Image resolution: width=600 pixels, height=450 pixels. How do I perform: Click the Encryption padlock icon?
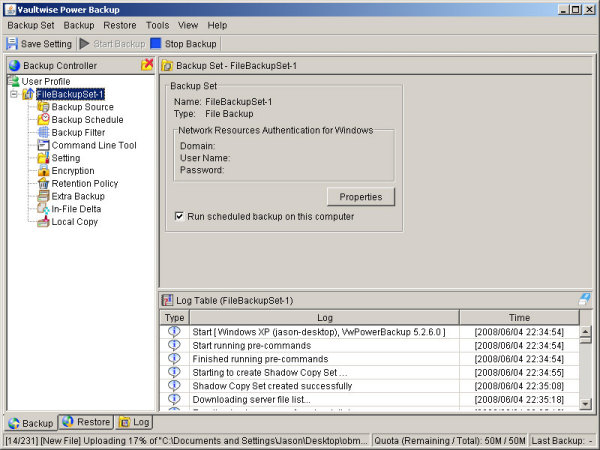(x=43, y=171)
